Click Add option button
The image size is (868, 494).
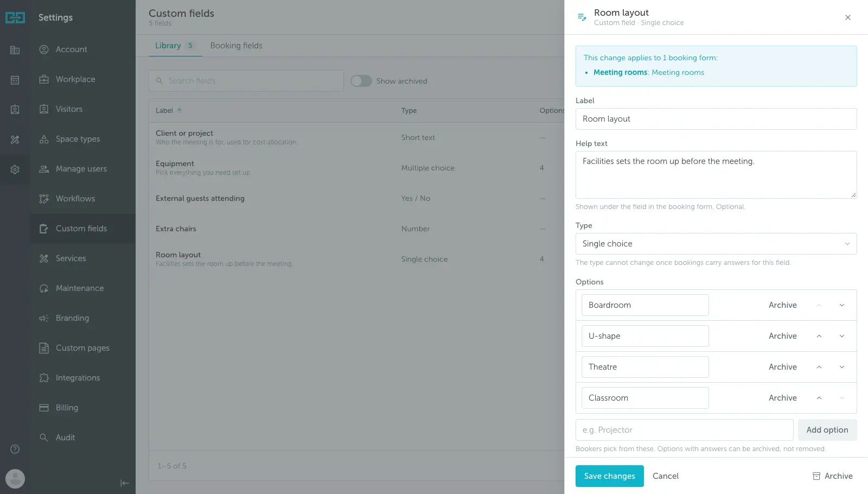coord(827,430)
